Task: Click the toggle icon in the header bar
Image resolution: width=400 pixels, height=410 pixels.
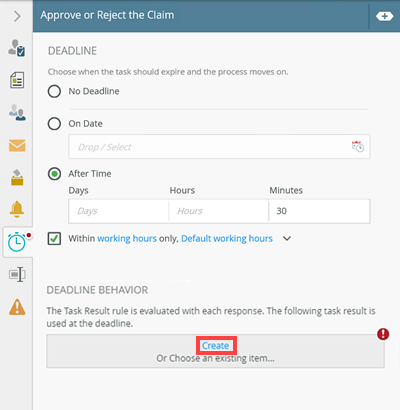Action: (x=384, y=16)
